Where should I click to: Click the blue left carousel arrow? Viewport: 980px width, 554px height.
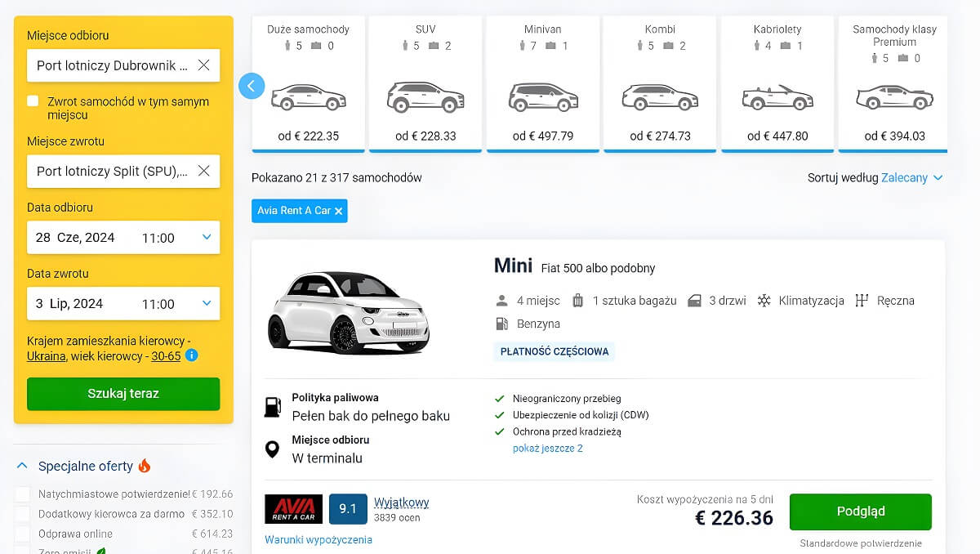click(x=252, y=85)
